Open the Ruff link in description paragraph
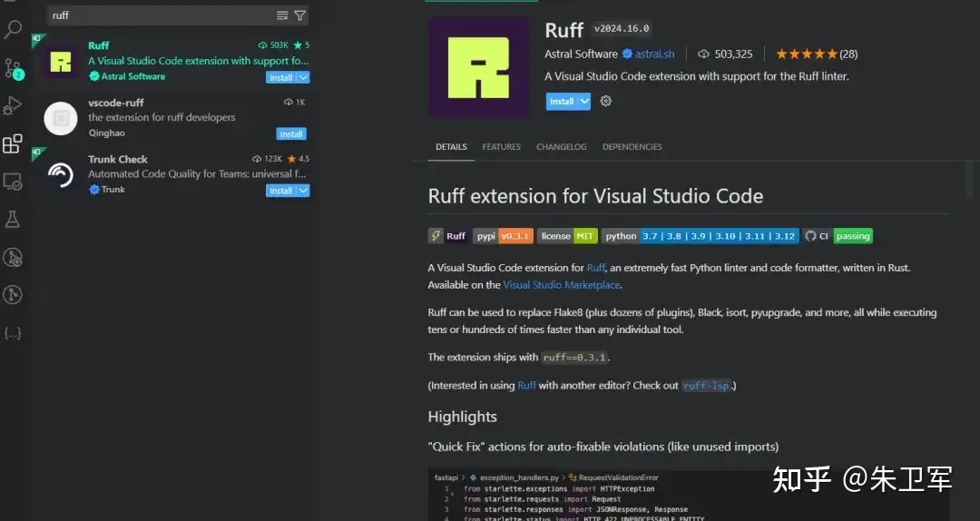The width and height of the screenshot is (980, 521). coord(595,268)
